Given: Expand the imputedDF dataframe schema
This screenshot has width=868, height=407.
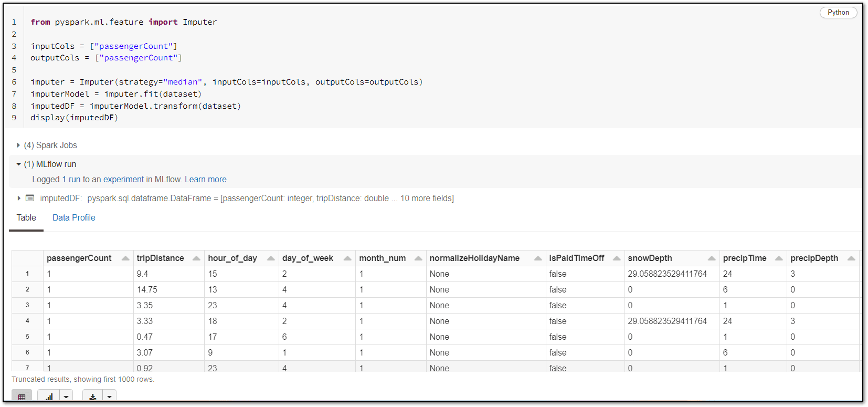Looking at the screenshot, I should pos(19,198).
